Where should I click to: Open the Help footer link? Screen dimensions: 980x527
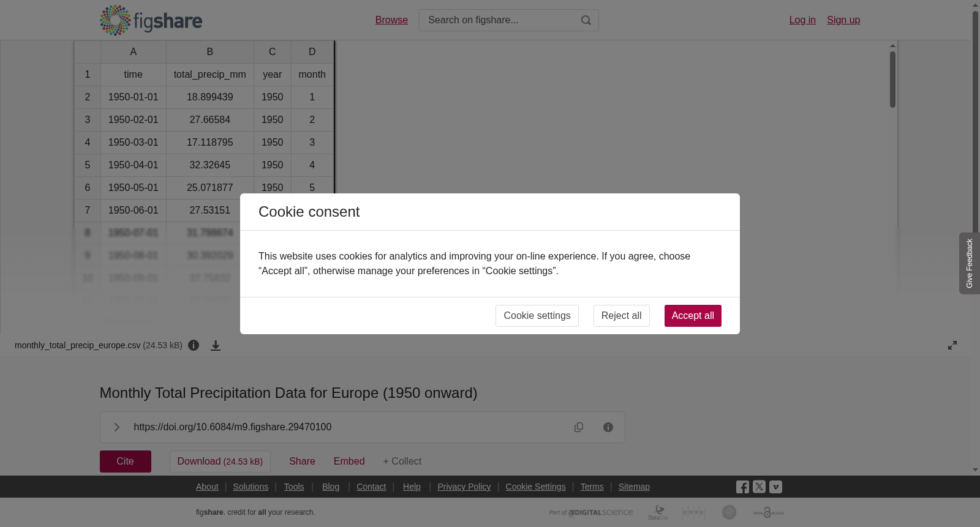[x=412, y=487]
